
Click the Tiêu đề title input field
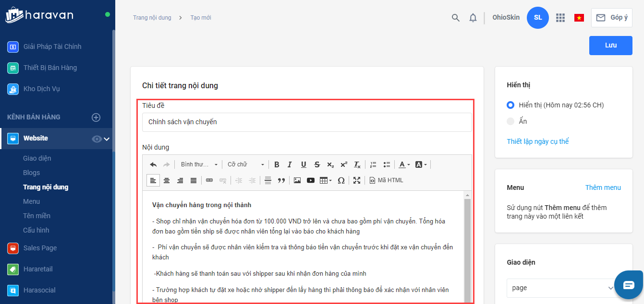click(307, 122)
